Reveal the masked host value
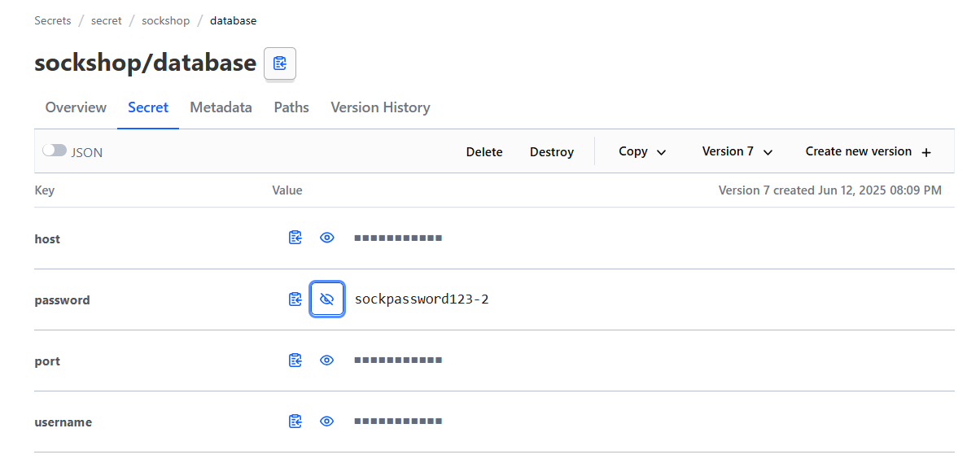This screenshot has height=472, width=980. click(327, 238)
